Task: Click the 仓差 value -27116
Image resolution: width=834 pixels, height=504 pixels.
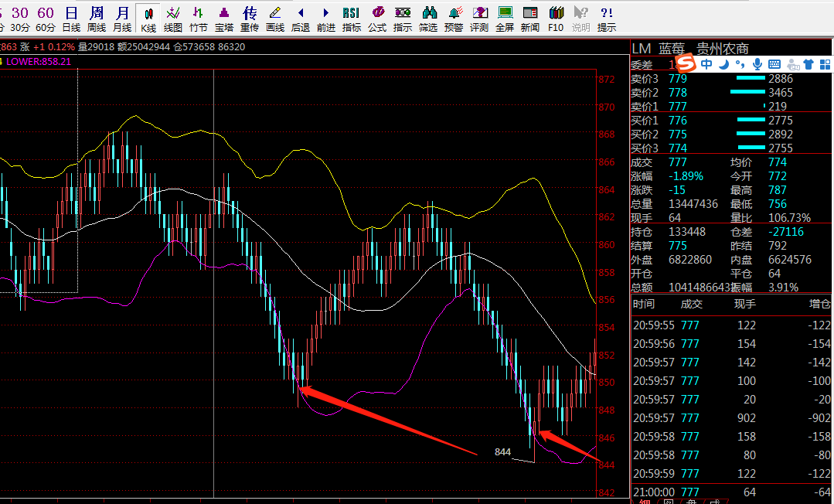Action: (x=786, y=232)
